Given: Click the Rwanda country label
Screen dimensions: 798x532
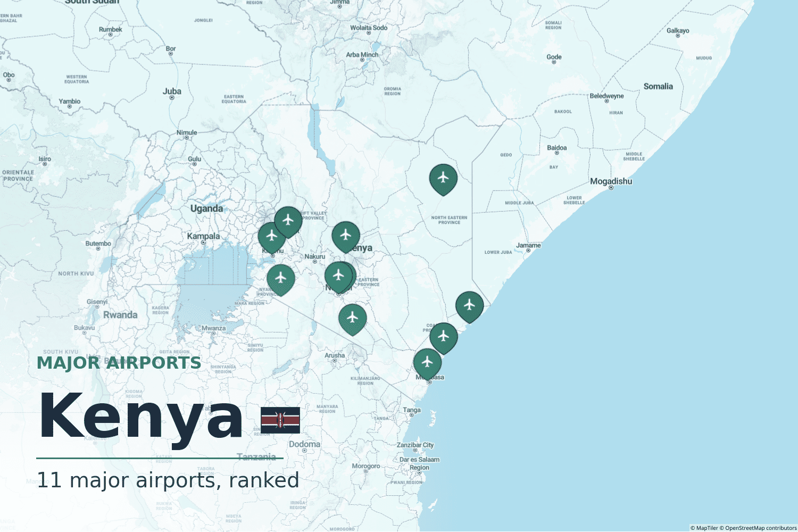Looking at the screenshot, I should (120, 315).
